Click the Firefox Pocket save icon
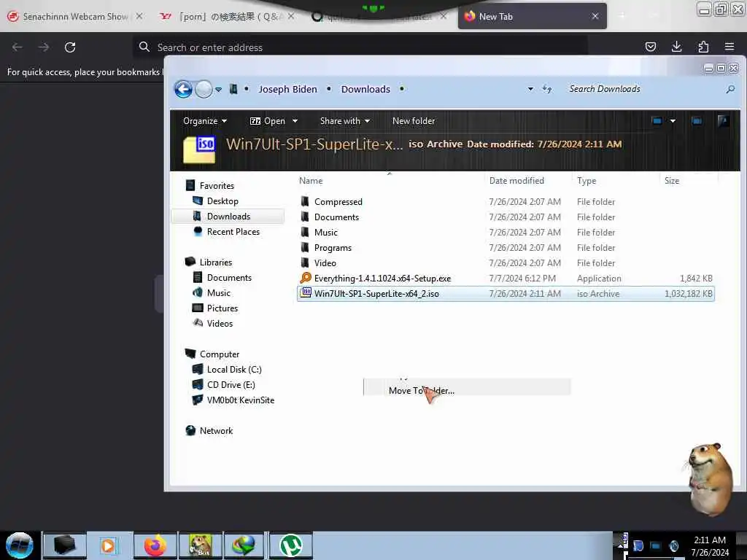This screenshot has width=747, height=560. point(650,47)
